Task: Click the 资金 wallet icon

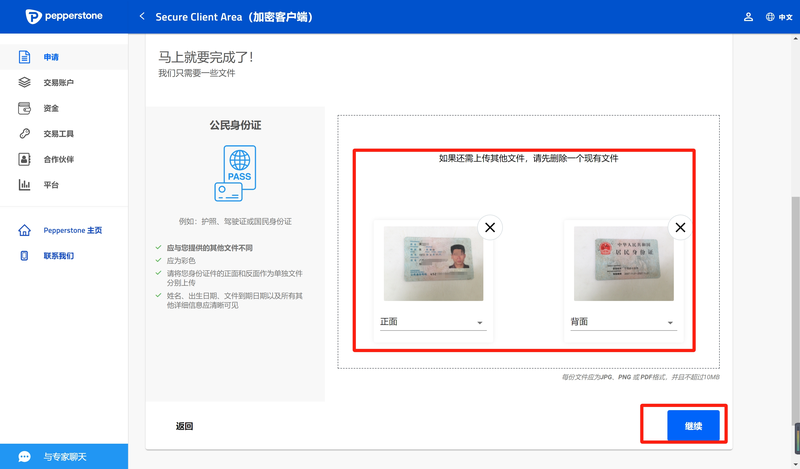Action: click(x=24, y=108)
